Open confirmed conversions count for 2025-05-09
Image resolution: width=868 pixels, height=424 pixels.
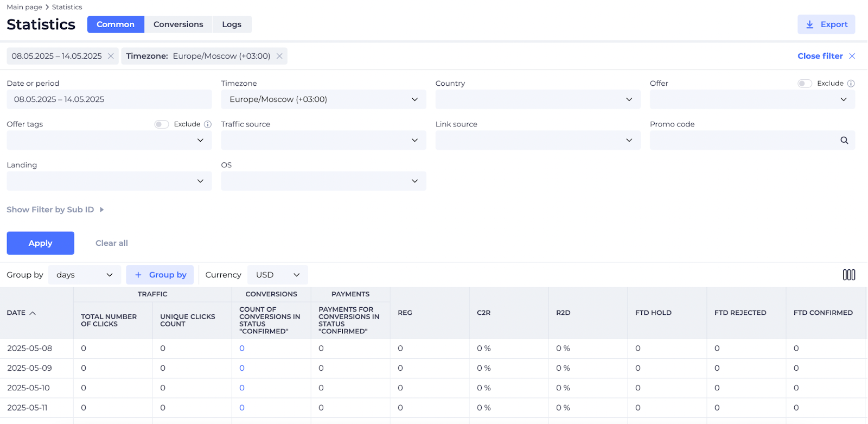pos(242,368)
